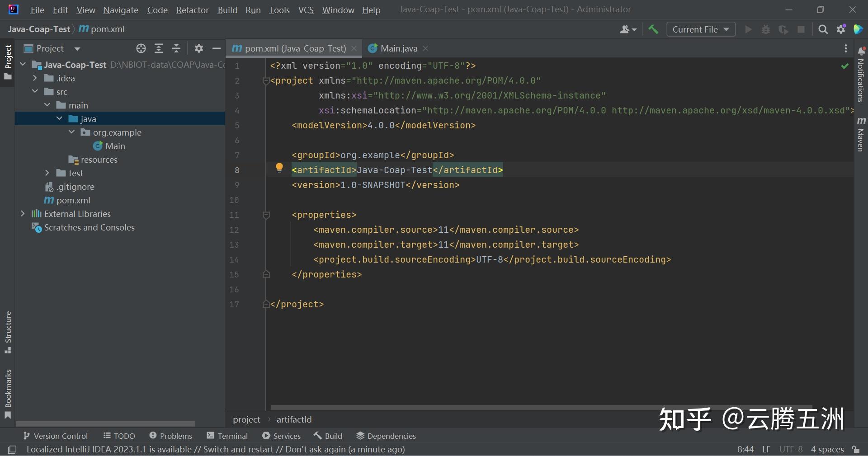Screen dimensions: 868x456
Task: Click artifactId breadcrumb
Action: (x=294, y=419)
